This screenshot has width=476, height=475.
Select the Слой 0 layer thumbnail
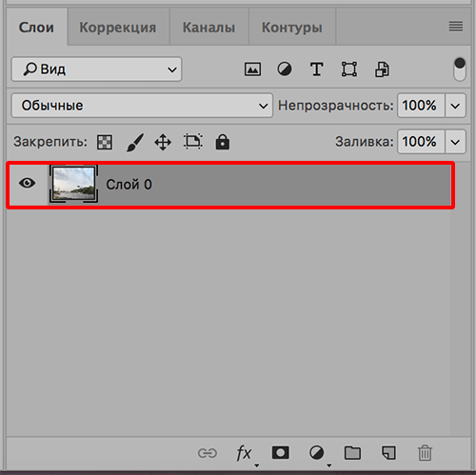73,184
